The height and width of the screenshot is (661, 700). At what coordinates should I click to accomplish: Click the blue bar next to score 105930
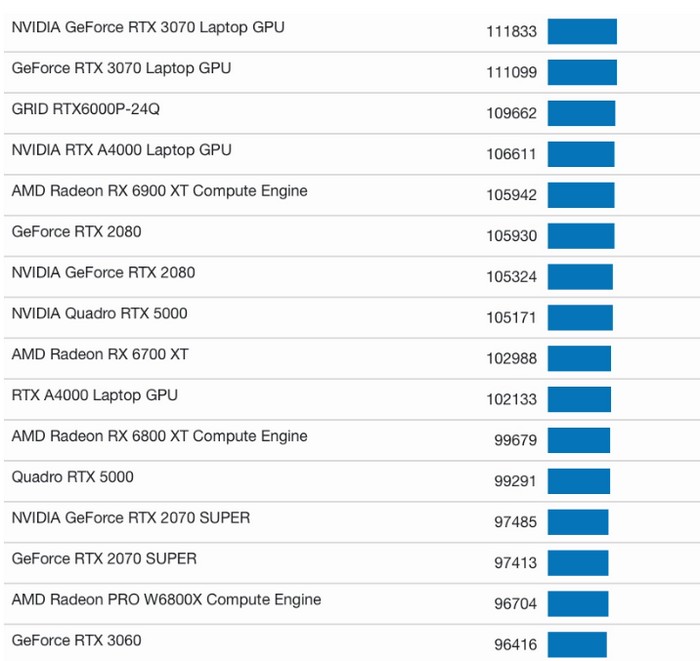[580, 236]
